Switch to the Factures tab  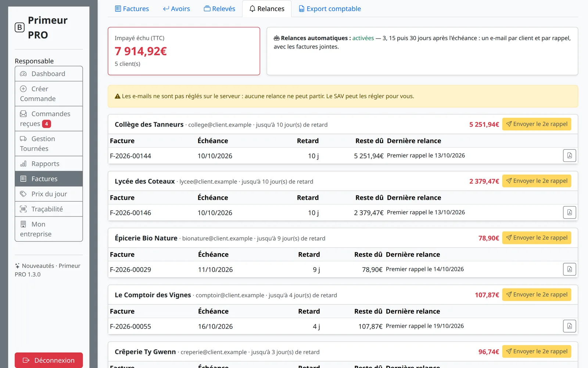point(132,8)
